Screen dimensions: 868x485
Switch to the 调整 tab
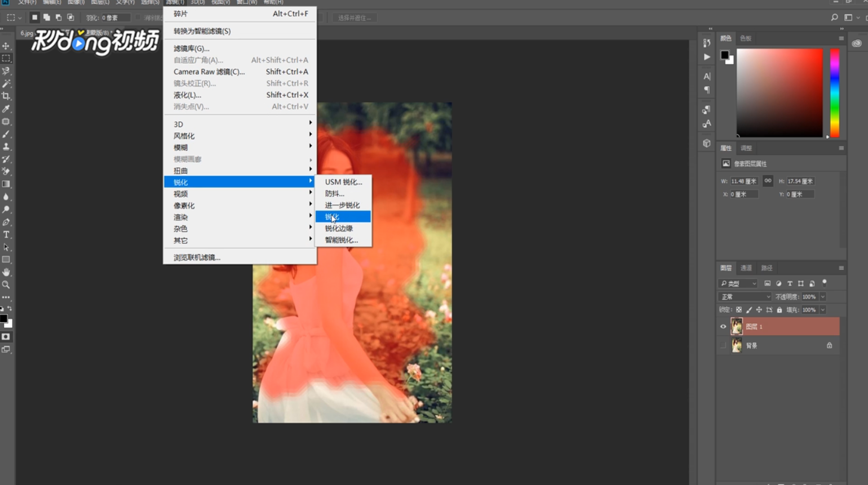(746, 148)
